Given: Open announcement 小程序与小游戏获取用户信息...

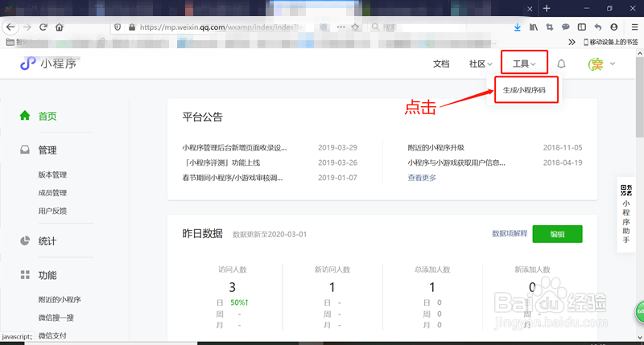Looking at the screenshot, I should tap(456, 163).
